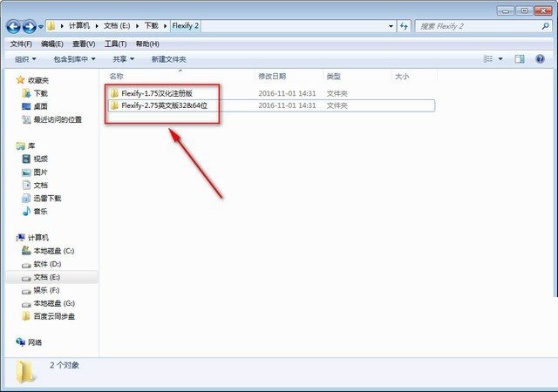Go back with the Back arrow button

click(x=14, y=26)
